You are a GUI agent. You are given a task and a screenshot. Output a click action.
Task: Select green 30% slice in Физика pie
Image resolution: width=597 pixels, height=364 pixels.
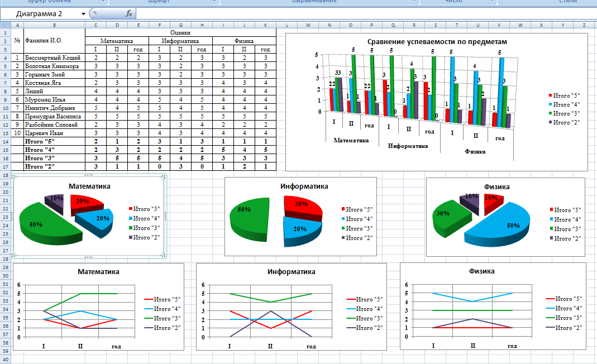point(452,216)
